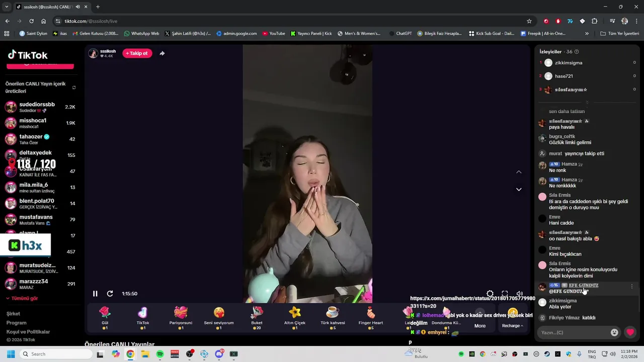Open the Şirket footer section
644x362 pixels.
pyautogui.click(x=13, y=314)
